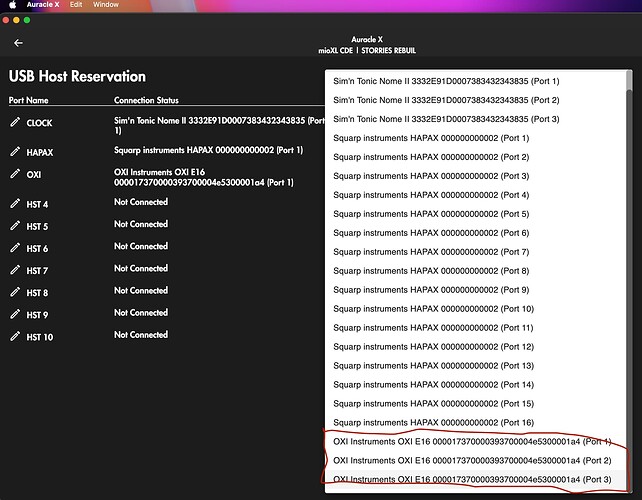The width and height of the screenshot is (642, 500).
Task: Select Sim'n Tonic Nome II Port 2 option
Action: point(475,100)
